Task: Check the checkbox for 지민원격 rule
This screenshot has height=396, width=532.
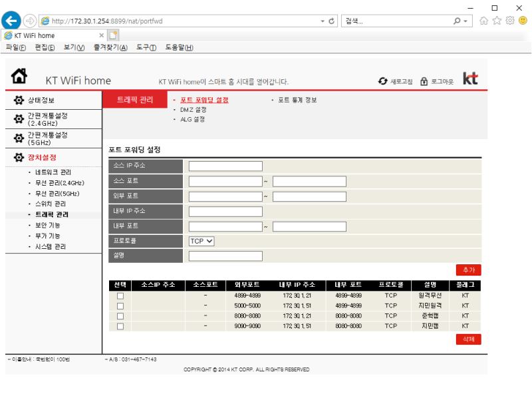Action: click(120, 306)
